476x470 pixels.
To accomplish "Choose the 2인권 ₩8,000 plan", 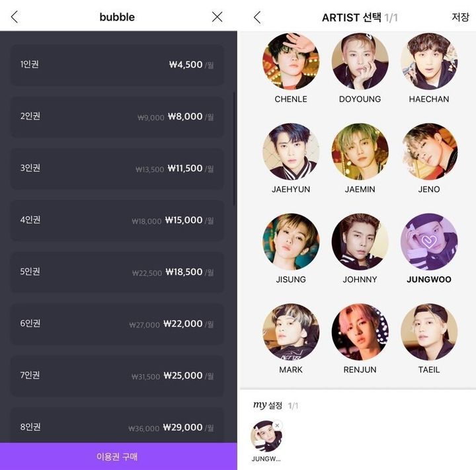I will point(117,116).
